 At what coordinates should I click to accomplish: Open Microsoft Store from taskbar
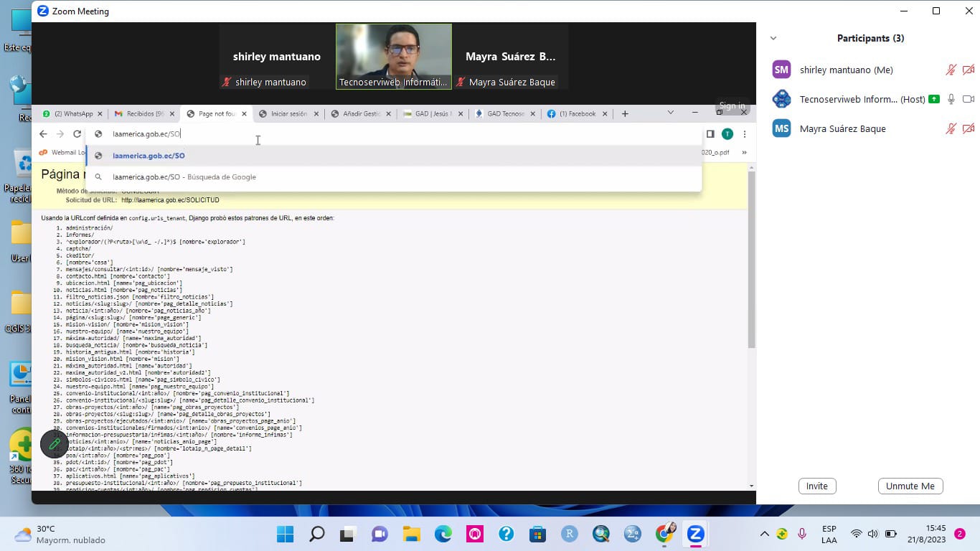click(537, 534)
